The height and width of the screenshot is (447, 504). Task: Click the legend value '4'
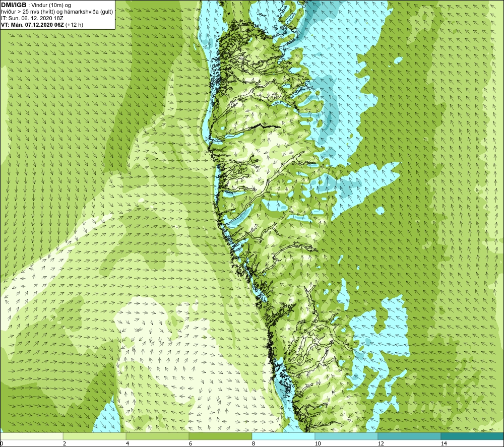coord(128,443)
